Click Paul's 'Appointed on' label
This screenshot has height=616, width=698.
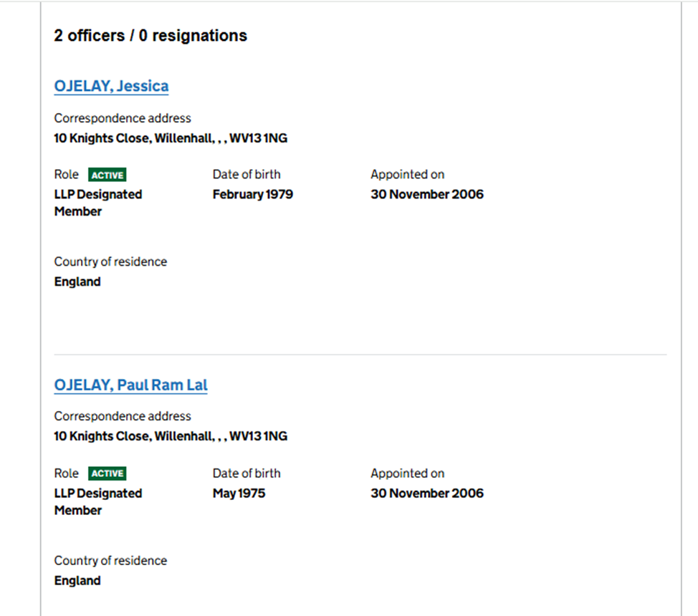click(x=407, y=473)
